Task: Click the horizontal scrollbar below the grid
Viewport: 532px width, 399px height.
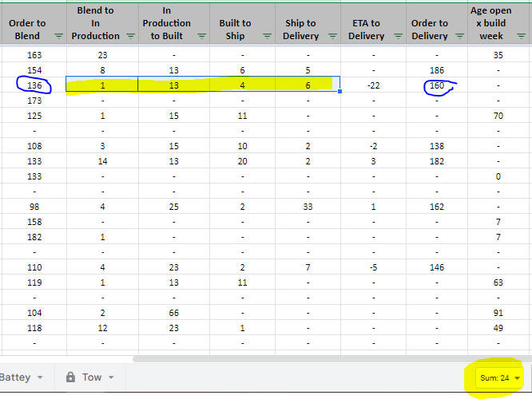Action: pyautogui.click(x=320, y=358)
